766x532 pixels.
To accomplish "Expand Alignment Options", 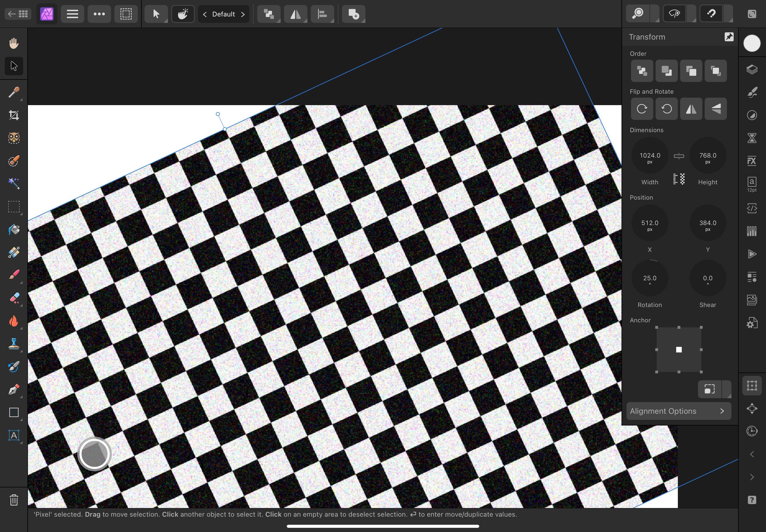I will [x=679, y=411].
